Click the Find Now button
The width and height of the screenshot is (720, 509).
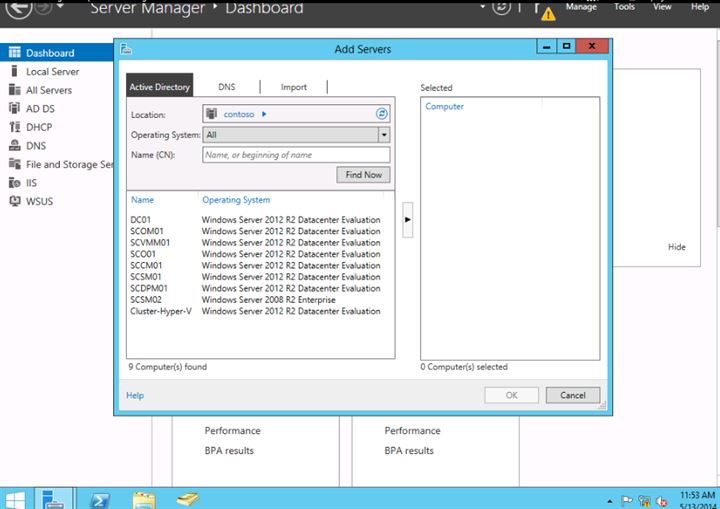click(x=363, y=175)
